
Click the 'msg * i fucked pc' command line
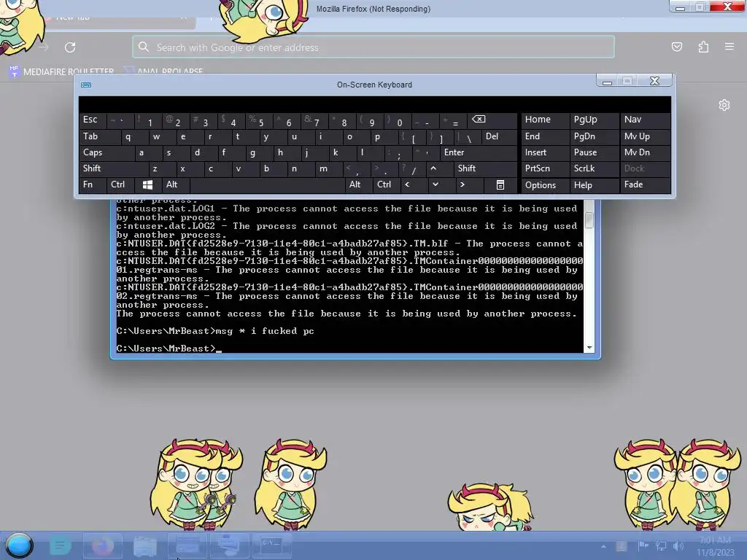[215, 331]
